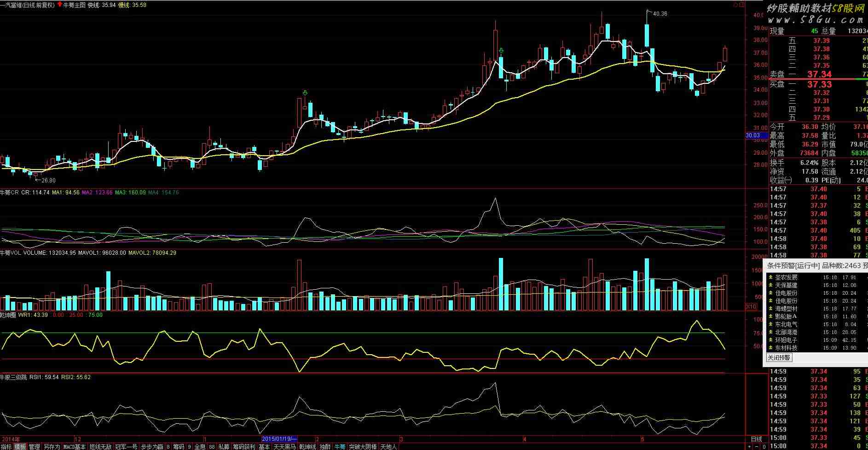Select the 筹码 template tab
Screen dimensions: 868x450
[179, 446]
